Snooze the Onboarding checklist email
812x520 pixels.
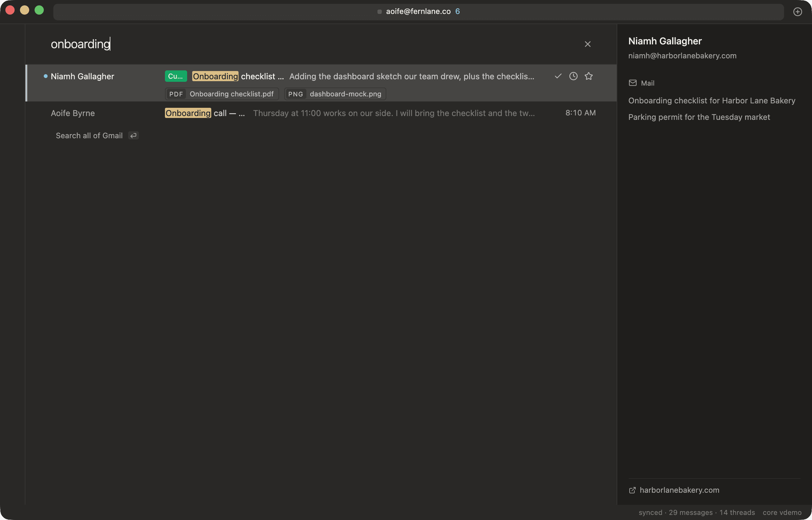point(573,76)
